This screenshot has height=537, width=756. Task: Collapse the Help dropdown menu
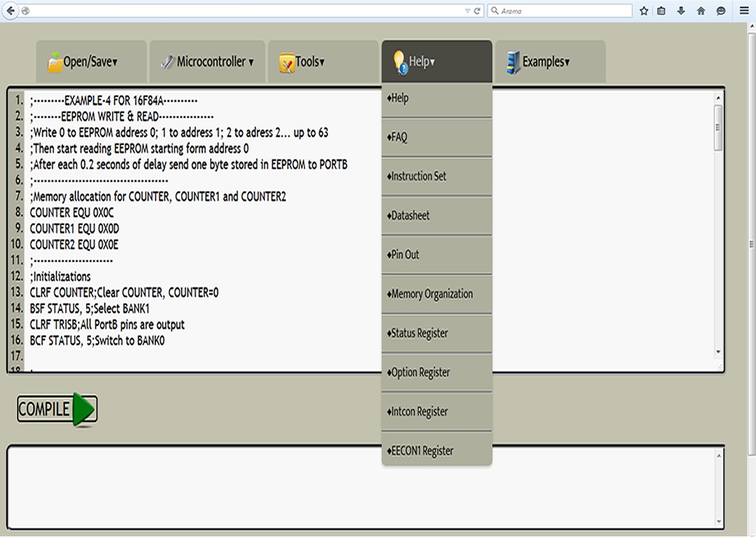pos(437,62)
